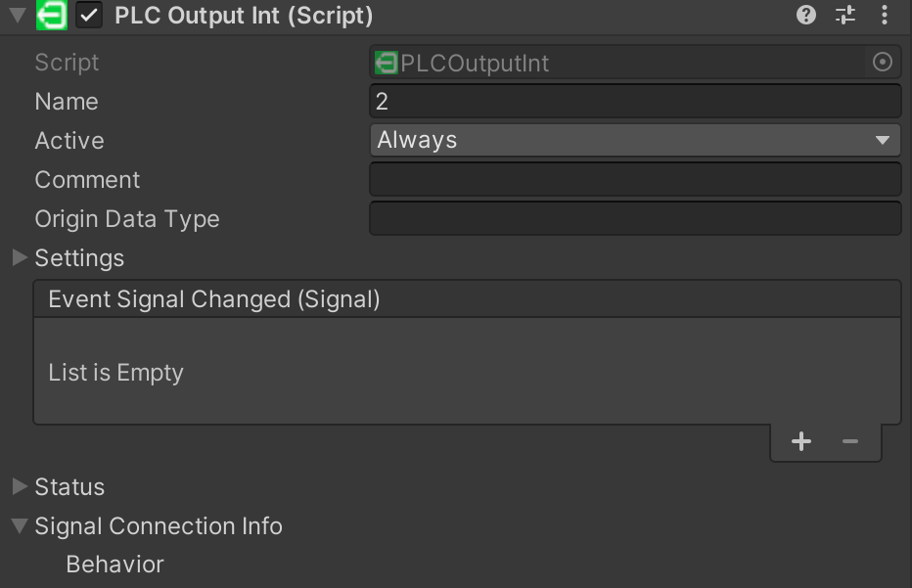Click the PLCOutputInt script file icon

coord(387,63)
